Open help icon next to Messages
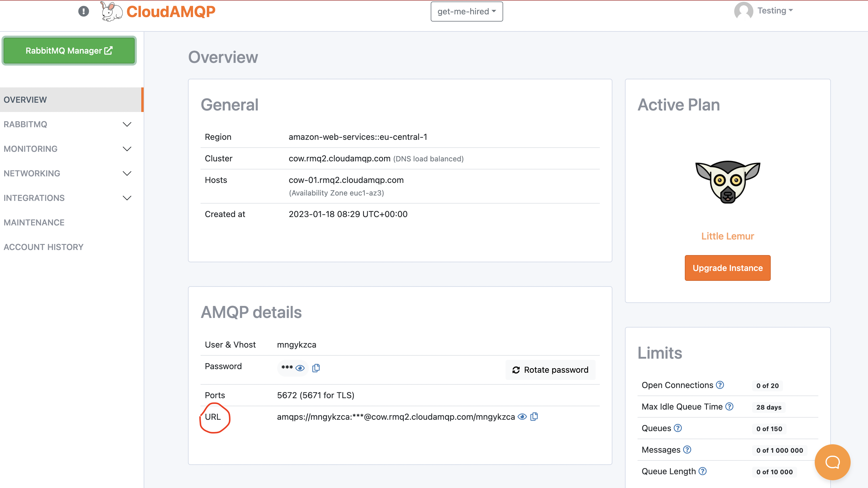Screen dimensions: 868x488 click(687, 450)
